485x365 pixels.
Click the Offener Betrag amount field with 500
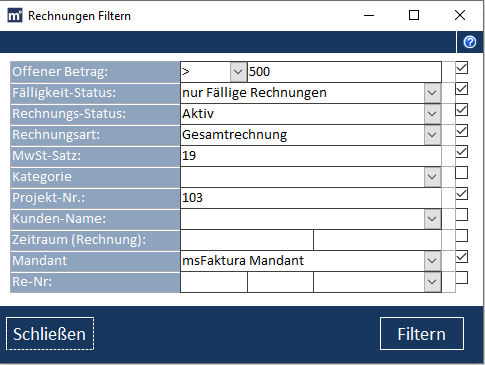coord(344,72)
